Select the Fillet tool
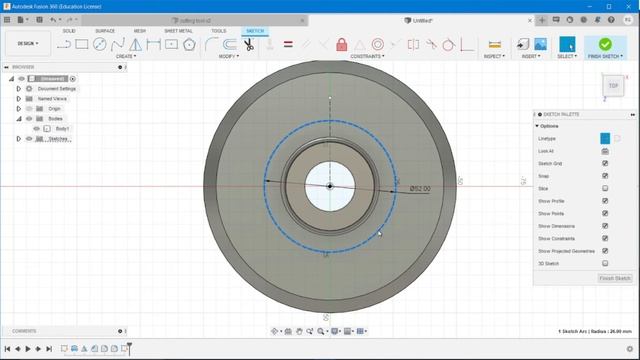The width and height of the screenshot is (640, 360). pyautogui.click(x=211, y=44)
